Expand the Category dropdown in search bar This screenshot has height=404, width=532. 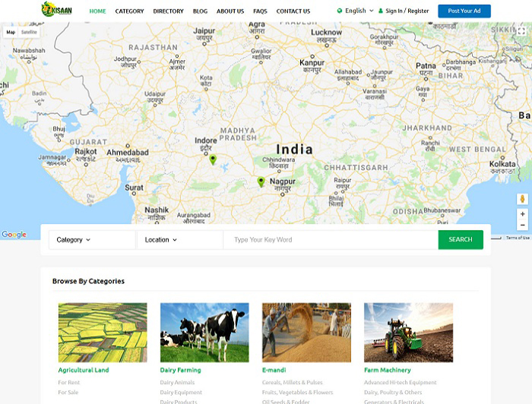(73, 240)
